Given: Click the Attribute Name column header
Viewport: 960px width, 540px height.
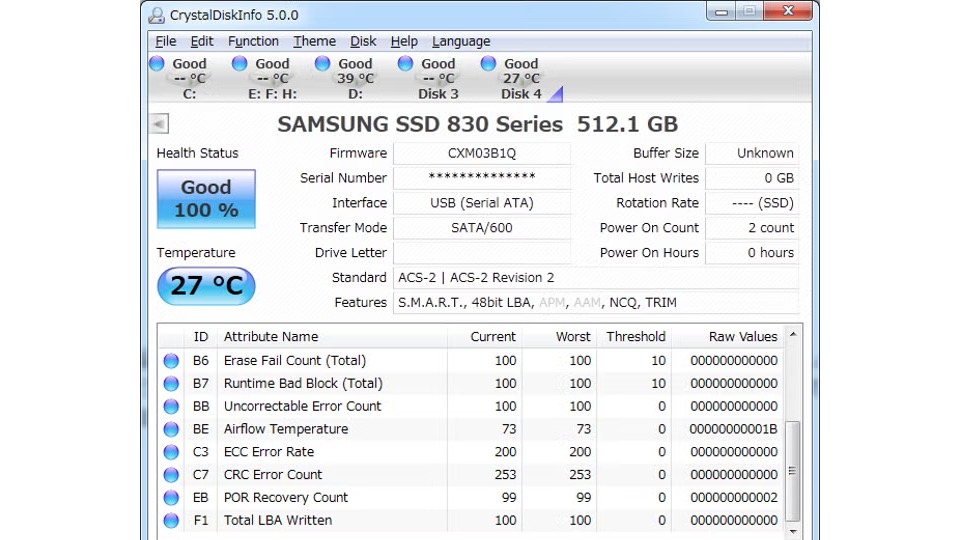Looking at the screenshot, I should (271, 337).
